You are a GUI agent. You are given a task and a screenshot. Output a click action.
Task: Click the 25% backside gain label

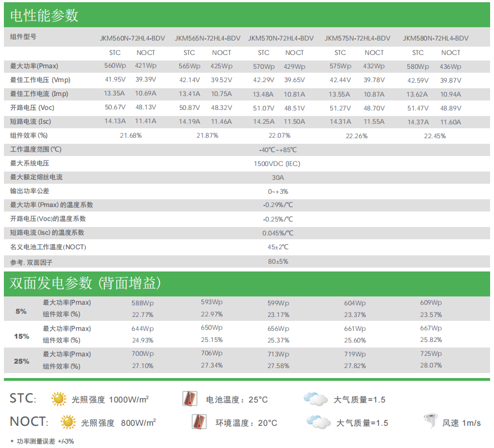(x=22, y=361)
